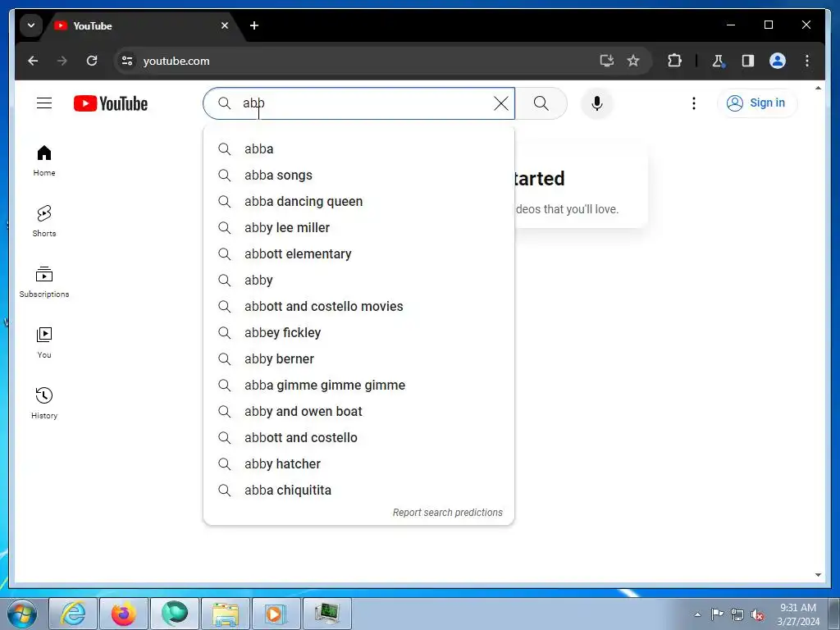Screen dimensions: 840x630
Task: Open the taskbar clock showing 9:31 AM
Action: tap(798, 614)
